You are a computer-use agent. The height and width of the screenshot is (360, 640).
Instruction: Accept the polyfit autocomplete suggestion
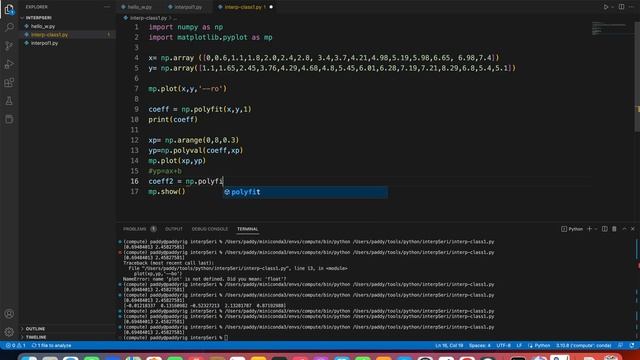point(305,192)
